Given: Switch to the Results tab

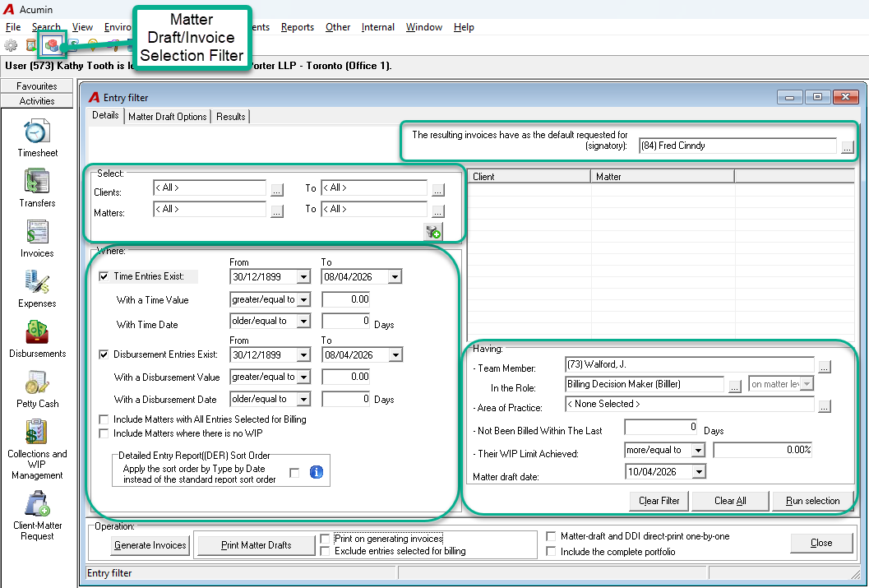Looking at the screenshot, I should point(230,117).
